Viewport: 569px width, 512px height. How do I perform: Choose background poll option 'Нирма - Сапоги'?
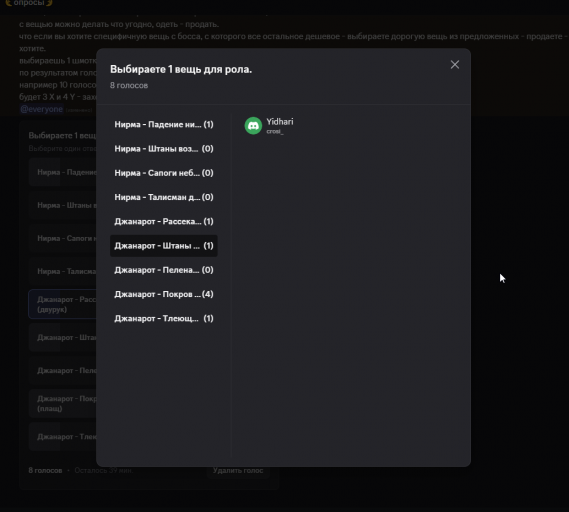62,238
